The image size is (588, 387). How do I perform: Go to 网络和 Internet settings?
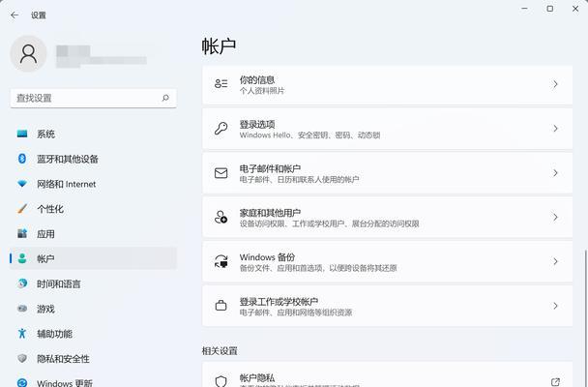point(93,184)
